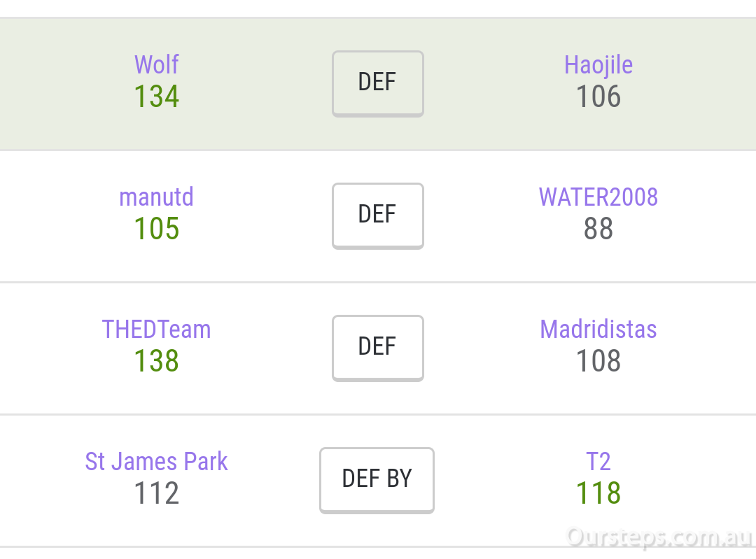Open the manutd team link
The image size is (756, 559).
(156, 197)
